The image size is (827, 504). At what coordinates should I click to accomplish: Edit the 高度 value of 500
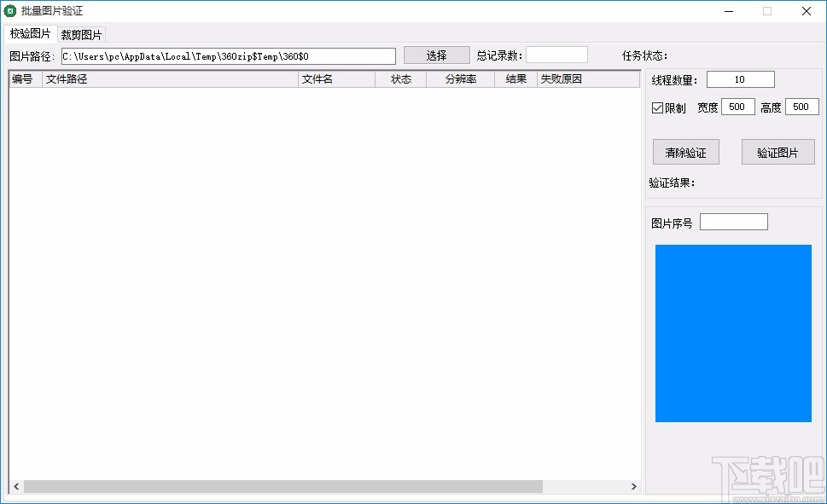(801, 107)
